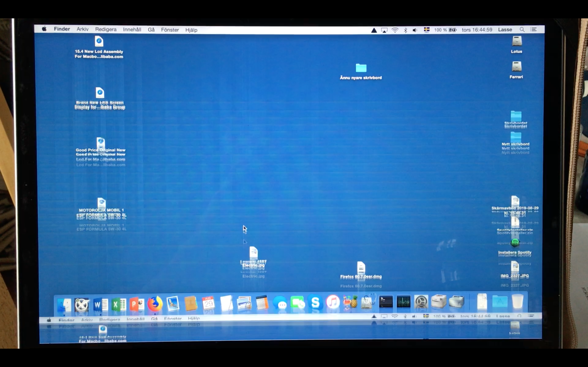Launch Microsoft Word from the Dock

101,304
